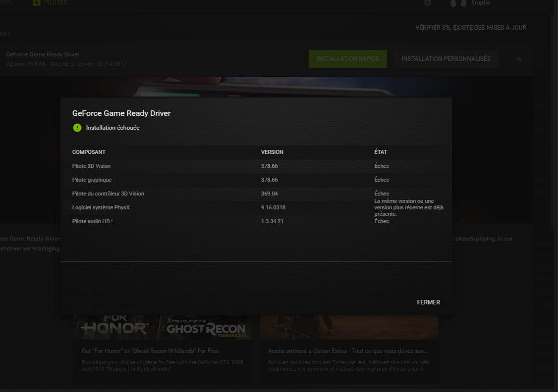Click 'Vérifier s'il existe des mises à jour'

[x=471, y=27]
